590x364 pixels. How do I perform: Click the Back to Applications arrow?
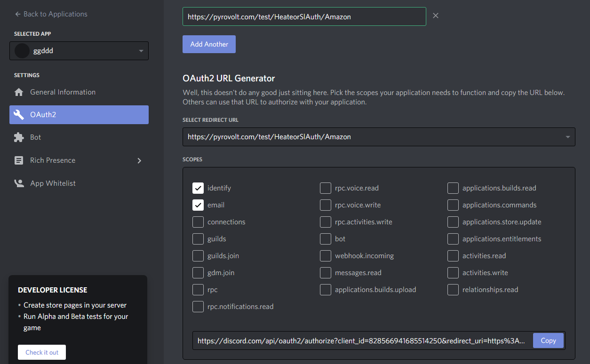(18, 14)
